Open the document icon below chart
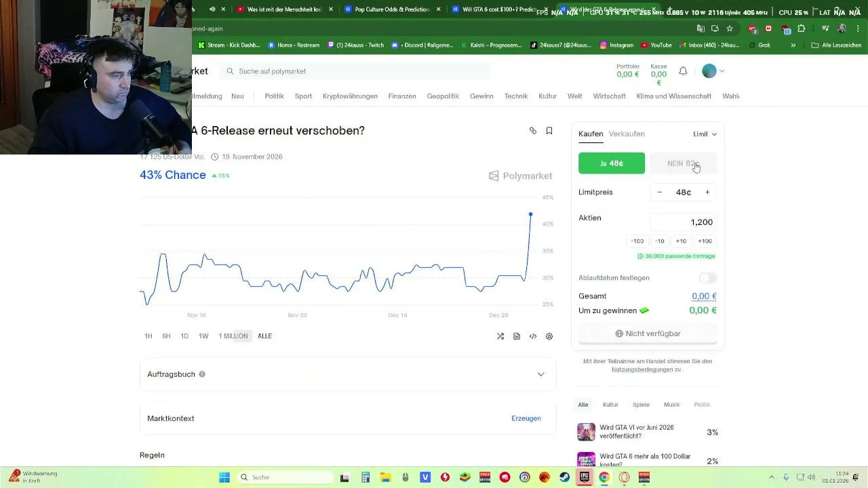 517,336
